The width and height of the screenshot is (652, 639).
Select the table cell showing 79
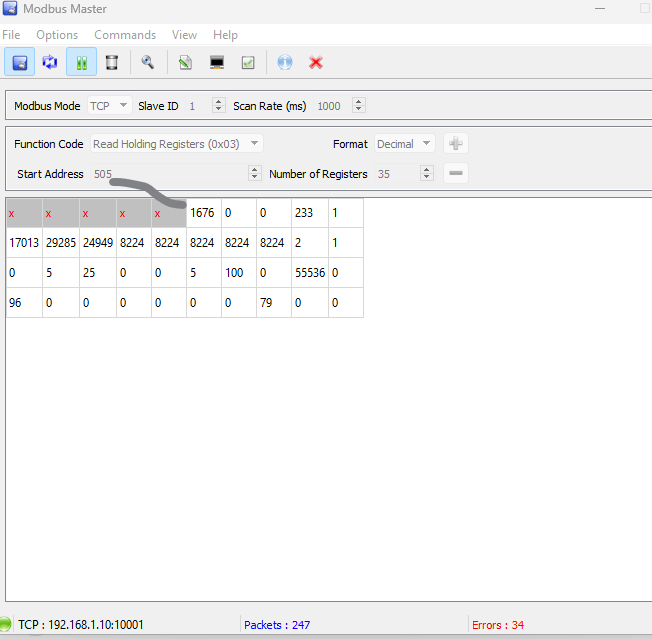pos(274,303)
